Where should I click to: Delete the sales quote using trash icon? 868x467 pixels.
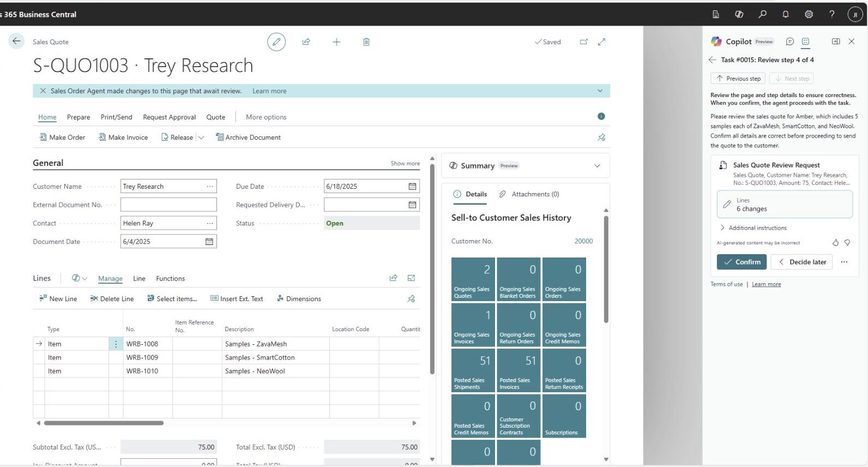pyautogui.click(x=366, y=42)
